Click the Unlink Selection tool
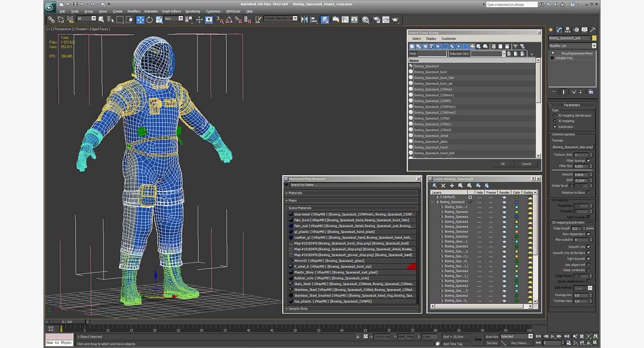 point(60,19)
